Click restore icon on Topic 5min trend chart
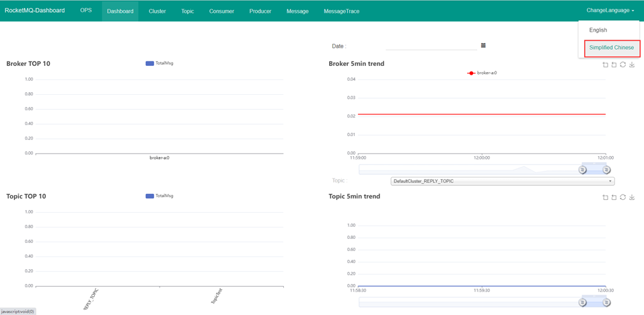Image resolution: width=644 pixels, height=315 pixels. (x=623, y=197)
